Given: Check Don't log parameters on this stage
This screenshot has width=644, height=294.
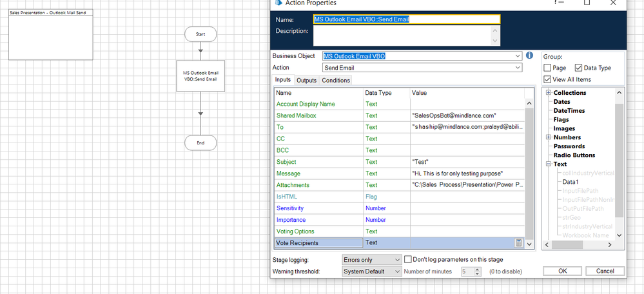Looking at the screenshot, I should [x=408, y=259].
